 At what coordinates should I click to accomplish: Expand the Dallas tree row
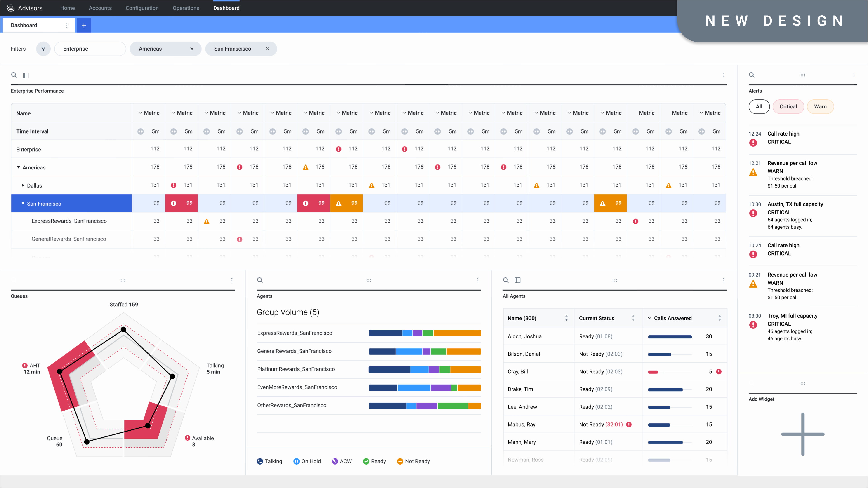23,185
